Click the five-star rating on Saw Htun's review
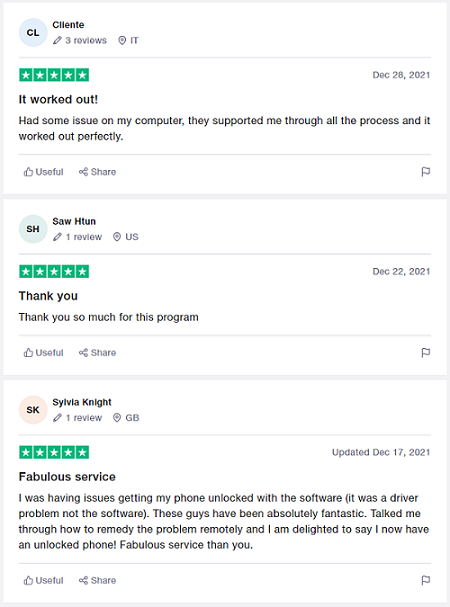This screenshot has height=607, width=450. (54, 271)
